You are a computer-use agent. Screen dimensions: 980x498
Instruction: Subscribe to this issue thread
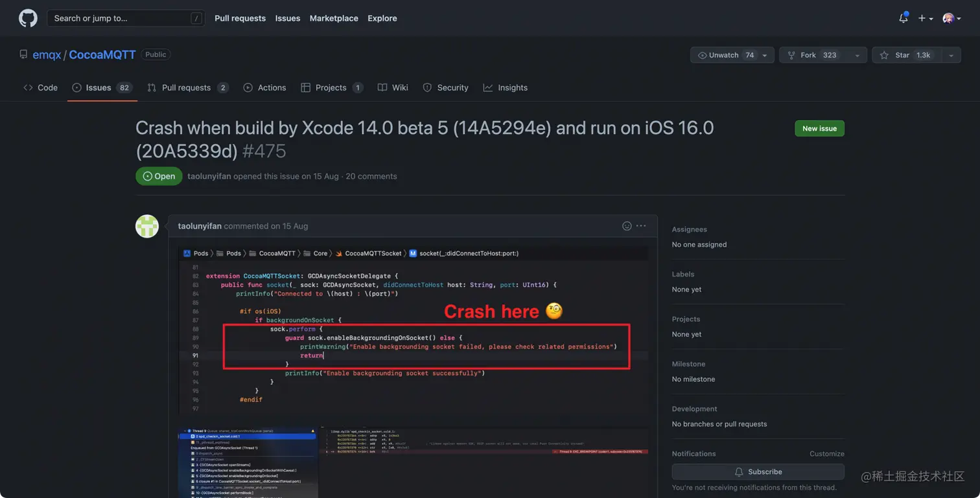758,471
